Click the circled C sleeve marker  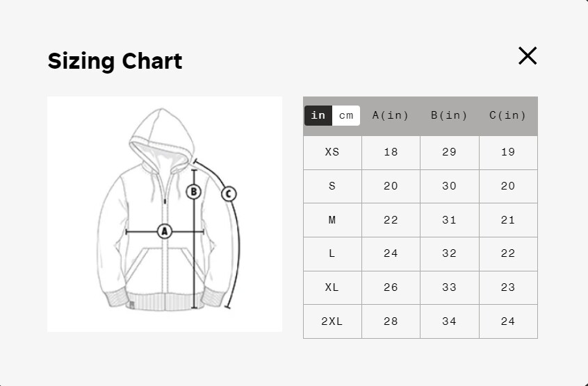click(229, 194)
